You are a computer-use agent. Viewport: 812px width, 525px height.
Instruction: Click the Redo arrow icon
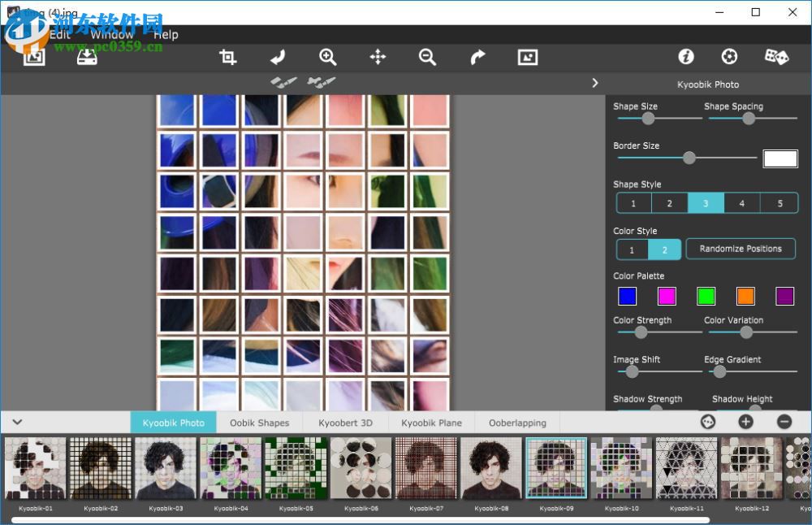pos(477,57)
